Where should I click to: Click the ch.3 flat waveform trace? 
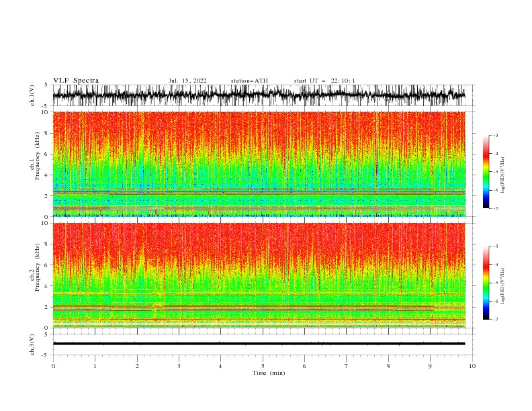coord(259,344)
